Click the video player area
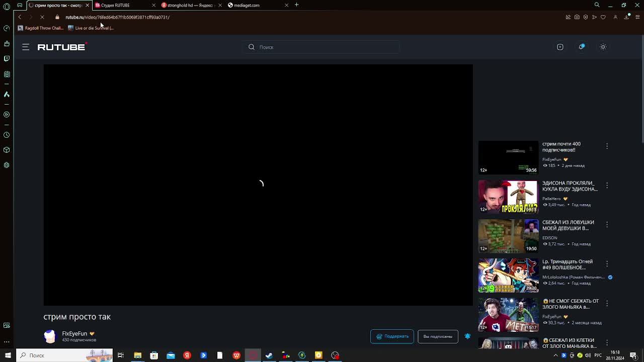The width and height of the screenshot is (644, 362). (258, 185)
